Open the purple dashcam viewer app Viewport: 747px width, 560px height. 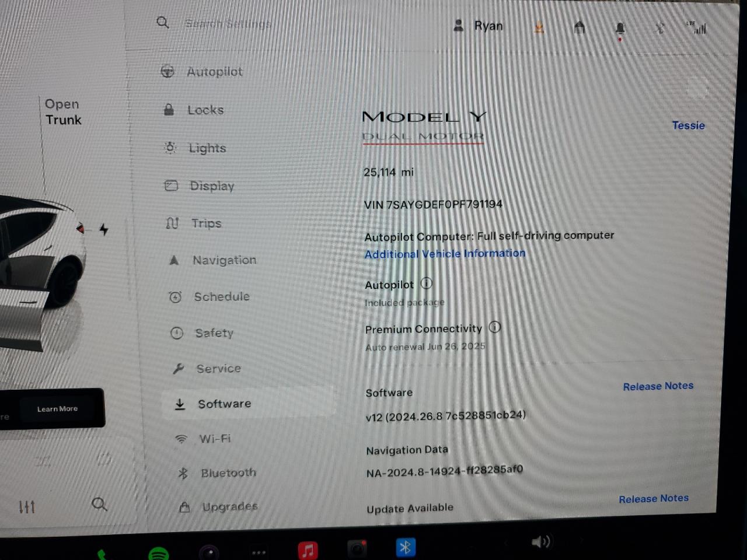point(209,552)
